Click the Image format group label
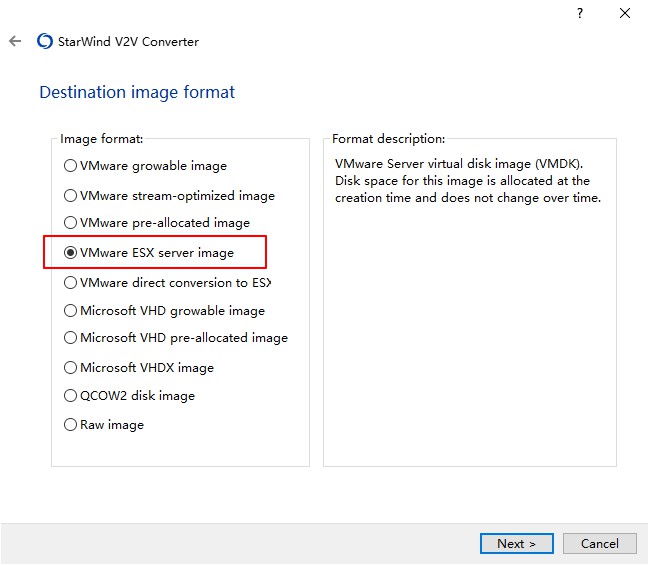 (x=101, y=139)
